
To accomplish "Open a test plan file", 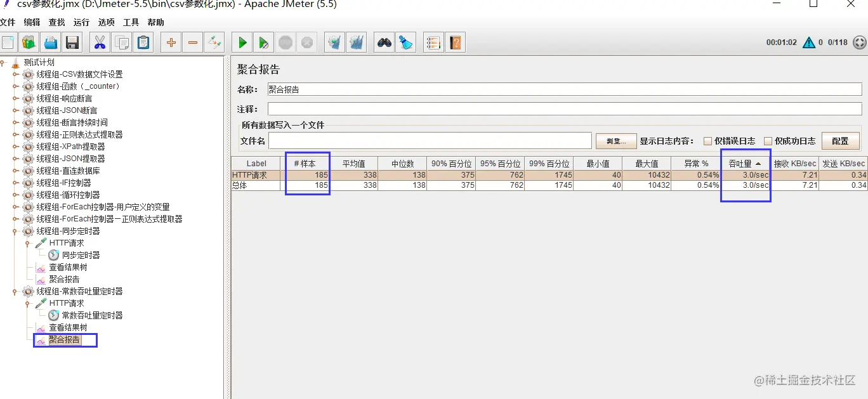I will 51,43.
